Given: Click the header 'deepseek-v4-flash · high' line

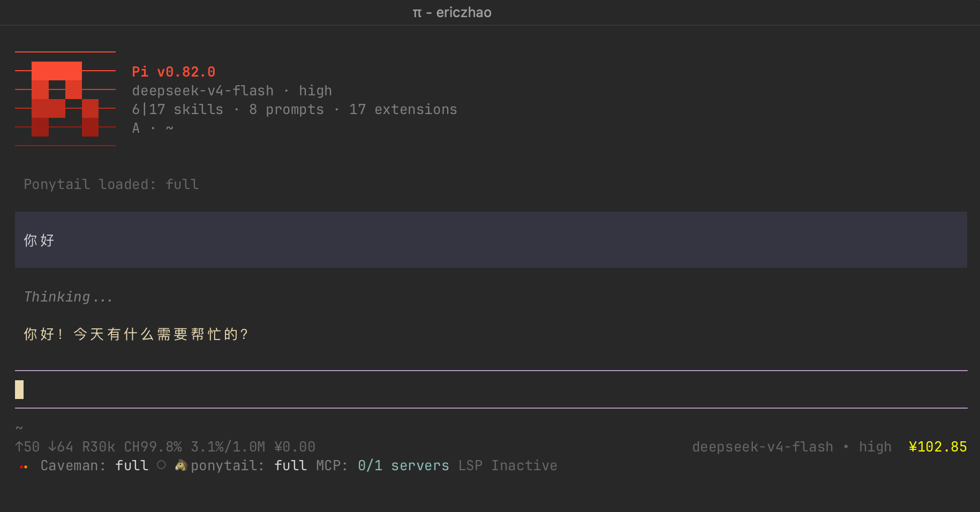Looking at the screenshot, I should [232, 91].
